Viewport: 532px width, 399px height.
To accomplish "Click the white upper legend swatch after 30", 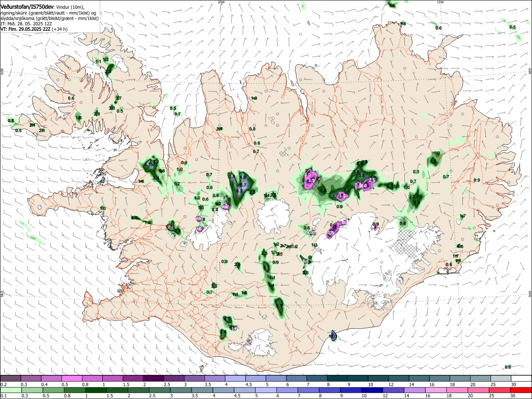I will pos(520,379).
